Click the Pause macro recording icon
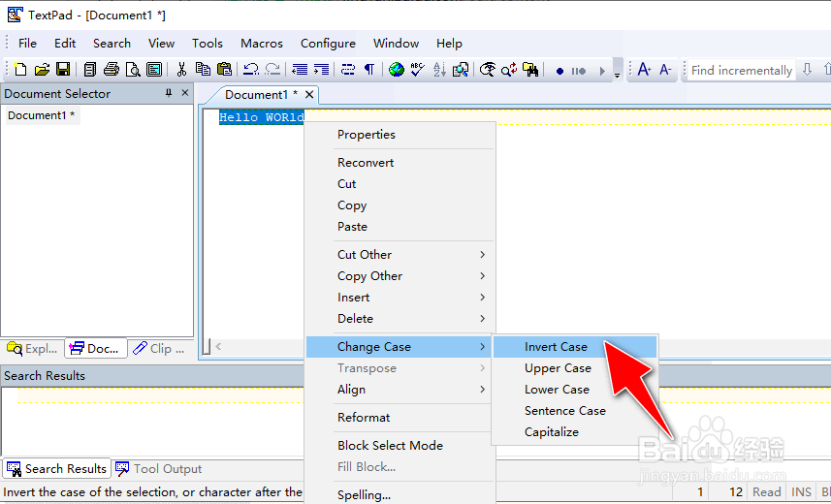The width and height of the screenshot is (831, 504). coord(579,71)
